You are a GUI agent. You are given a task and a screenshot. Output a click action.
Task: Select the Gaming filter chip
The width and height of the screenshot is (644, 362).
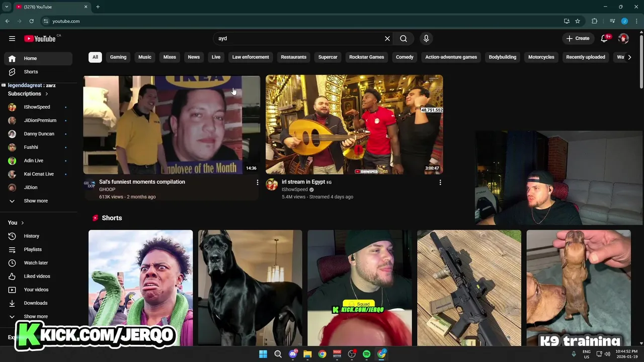point(118,57)
